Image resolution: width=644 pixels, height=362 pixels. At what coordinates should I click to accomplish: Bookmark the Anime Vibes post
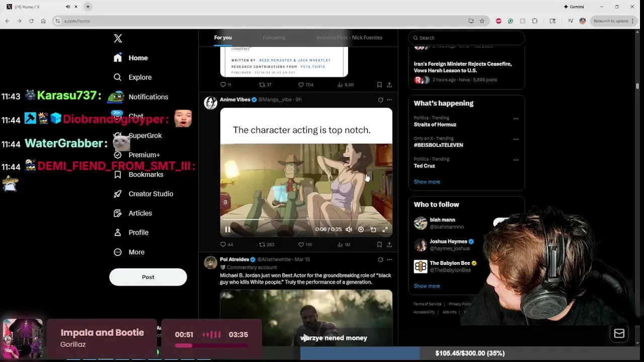(x=379, y=244)
